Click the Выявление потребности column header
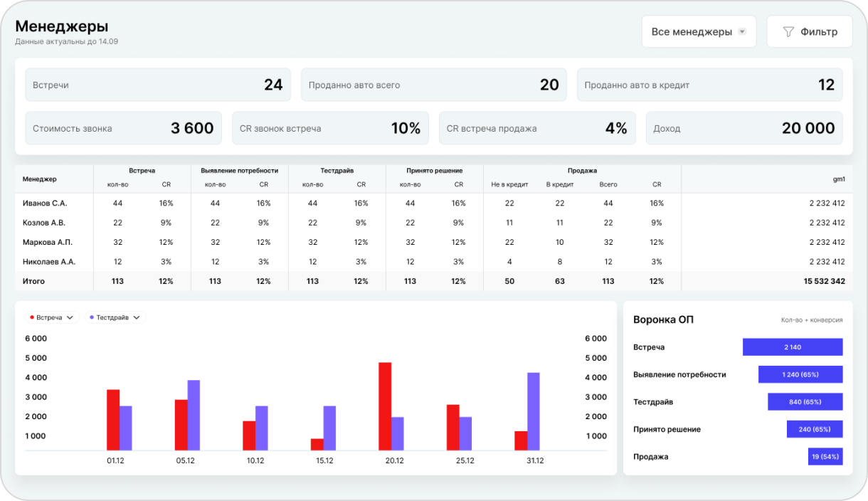 (240, 171)
